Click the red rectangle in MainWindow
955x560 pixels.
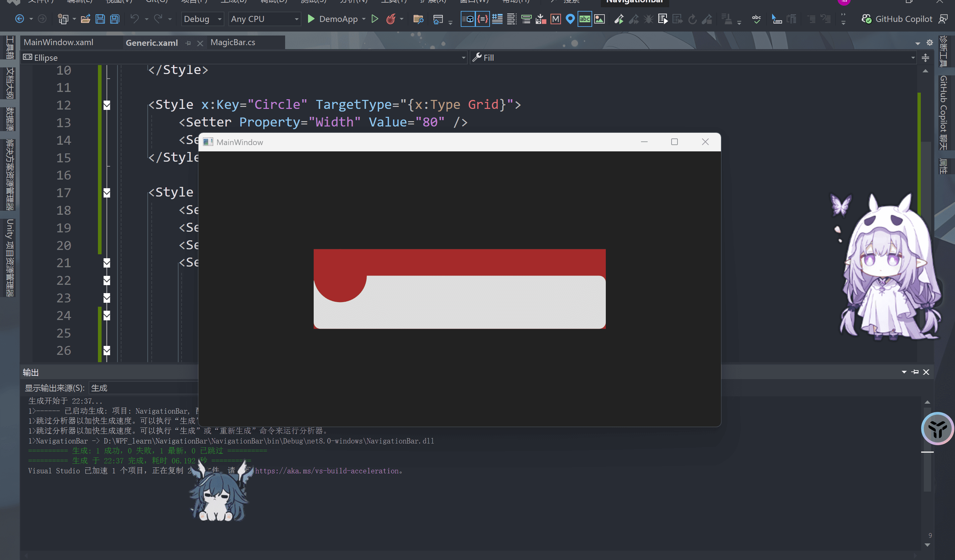(x=459, y=262)
